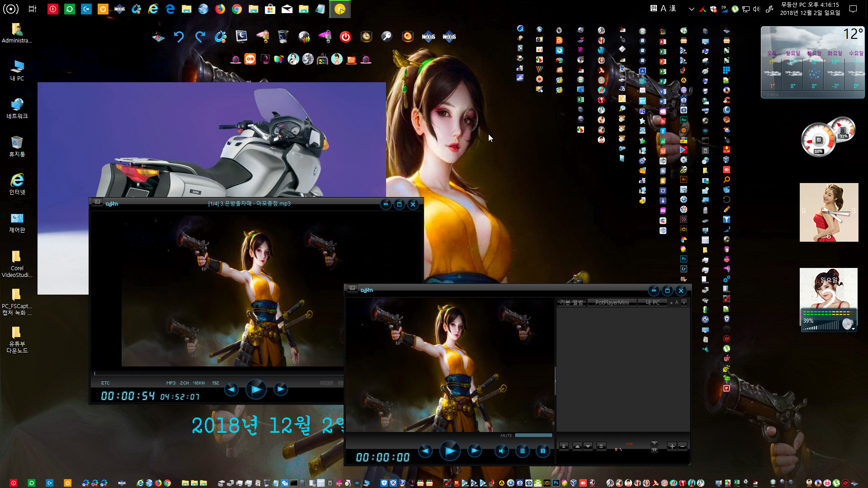Play in the front PotPlayer window
Screen dimensions: 868x488
tap(450, 450)
